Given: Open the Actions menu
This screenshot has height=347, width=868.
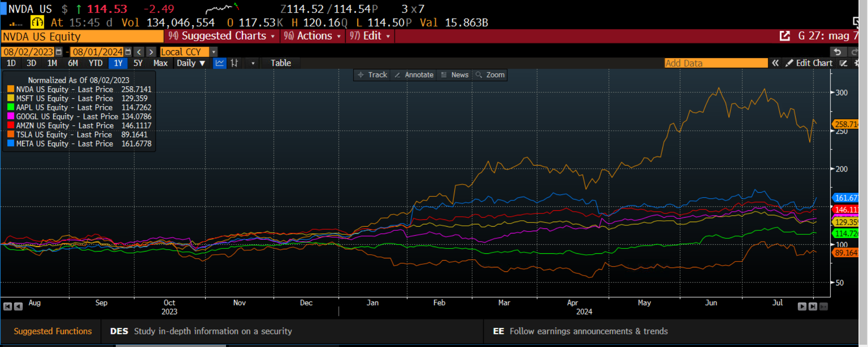Looking at the screenshot, I should (x=312, y=36).
